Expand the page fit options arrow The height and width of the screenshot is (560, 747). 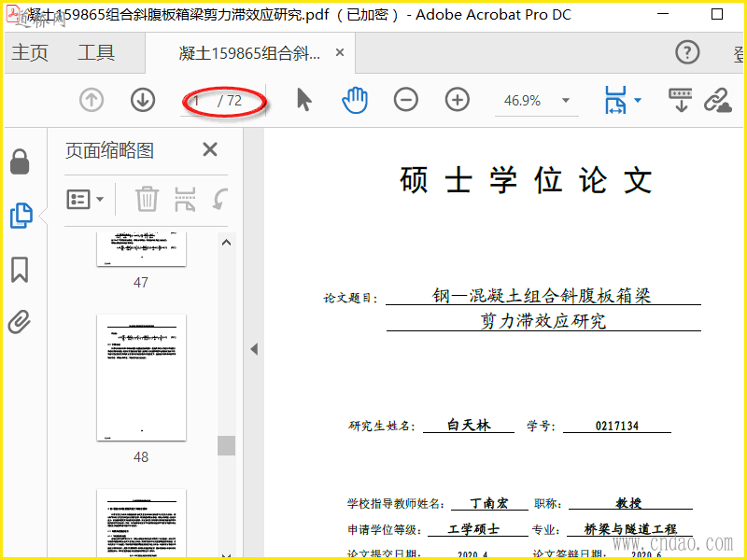pos(638,100)
